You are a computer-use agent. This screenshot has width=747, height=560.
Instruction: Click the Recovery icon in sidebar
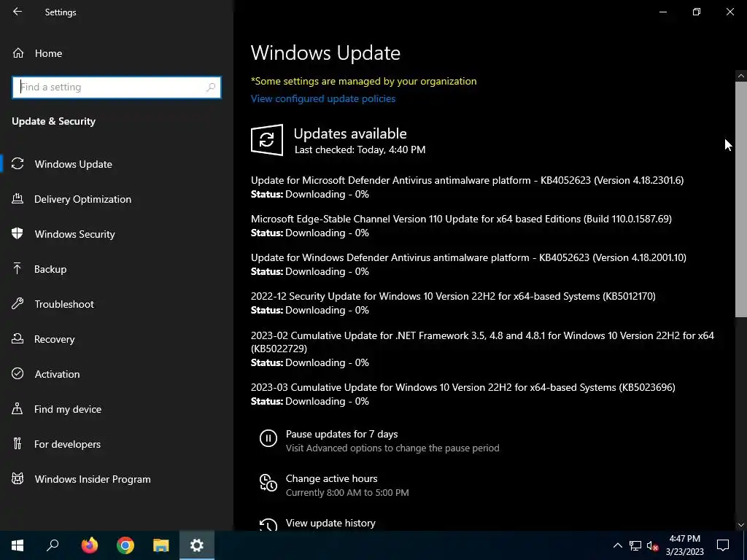[18, 338]
